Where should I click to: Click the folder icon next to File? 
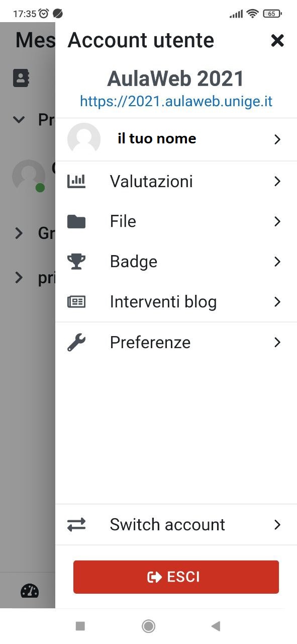click(76, 221)
